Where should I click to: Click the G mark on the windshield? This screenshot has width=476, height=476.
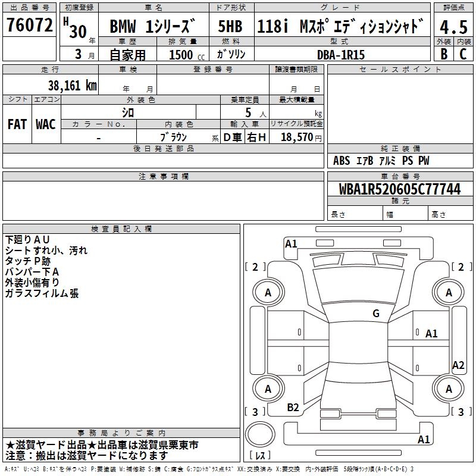[375, 314]
